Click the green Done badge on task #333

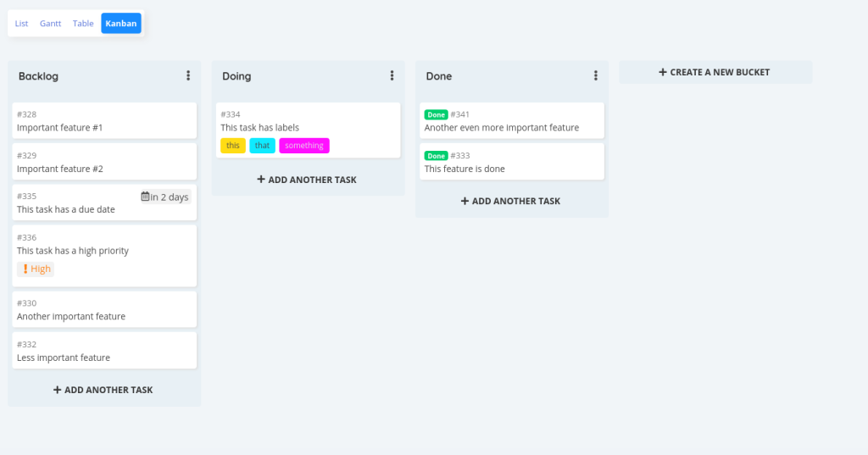[x=436, y=156]
